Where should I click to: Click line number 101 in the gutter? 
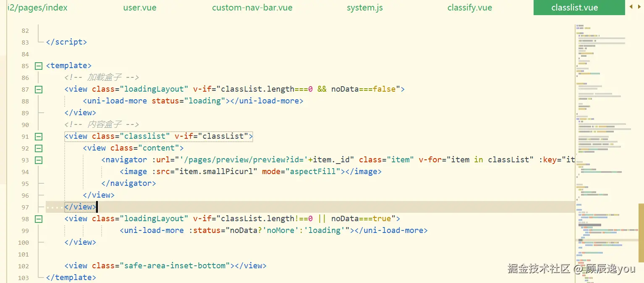tap(24, 254)
